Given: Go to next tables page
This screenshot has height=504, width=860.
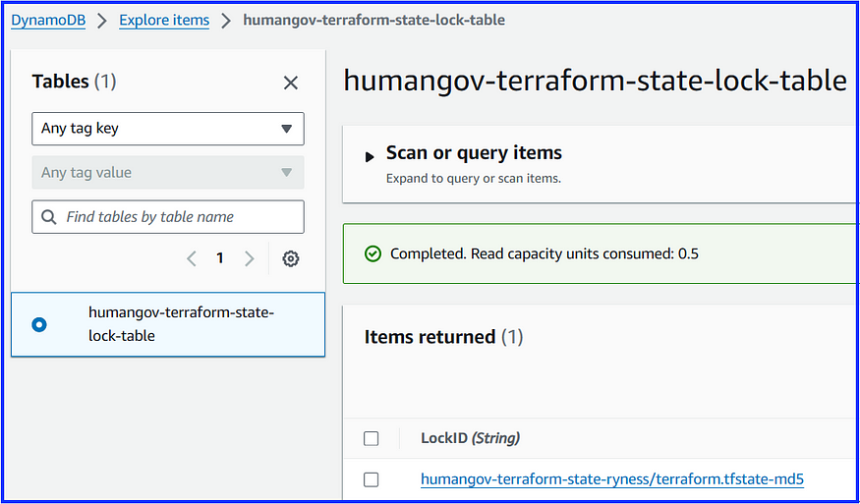Looking at the screenshot, I should point(249,258).
